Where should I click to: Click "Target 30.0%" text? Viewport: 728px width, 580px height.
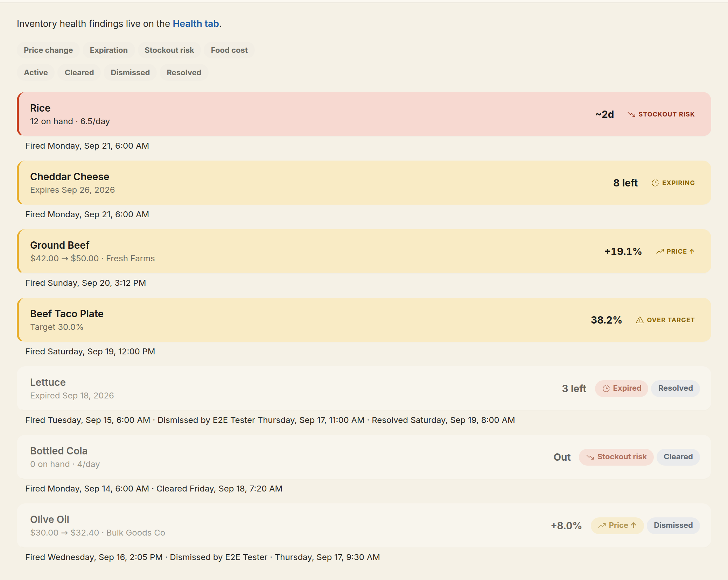point(57,327)
